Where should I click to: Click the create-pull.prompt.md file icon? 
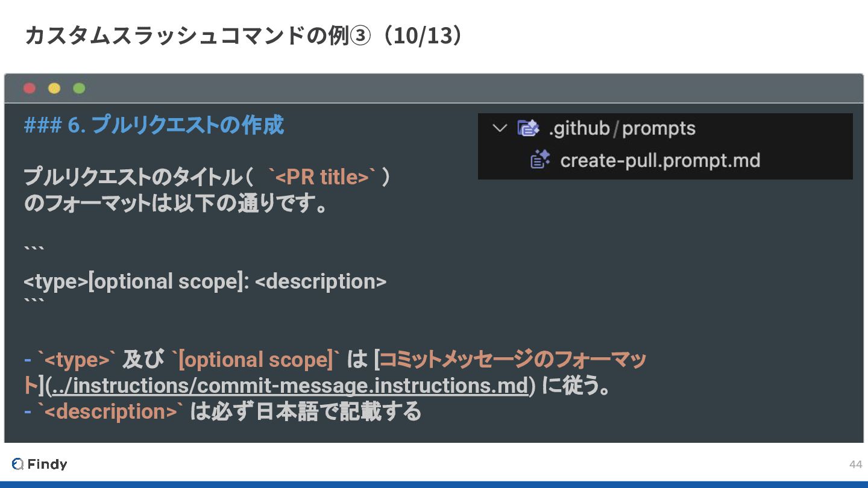[540, 160]
